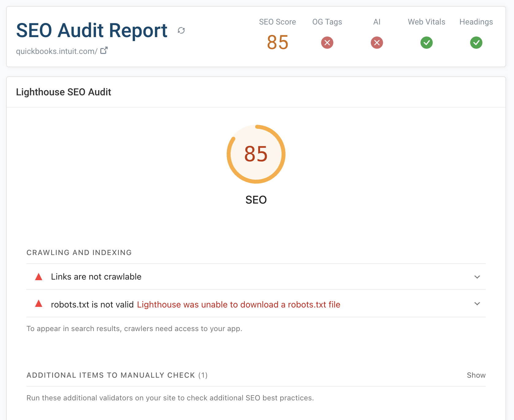
Task: Click the green check icon under Web Vitals
Action: 427,43
